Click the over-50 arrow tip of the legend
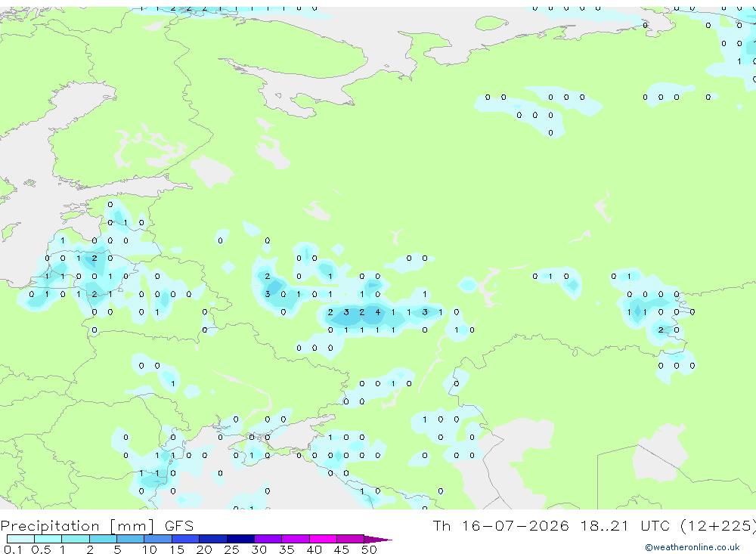 click(378, 539)
